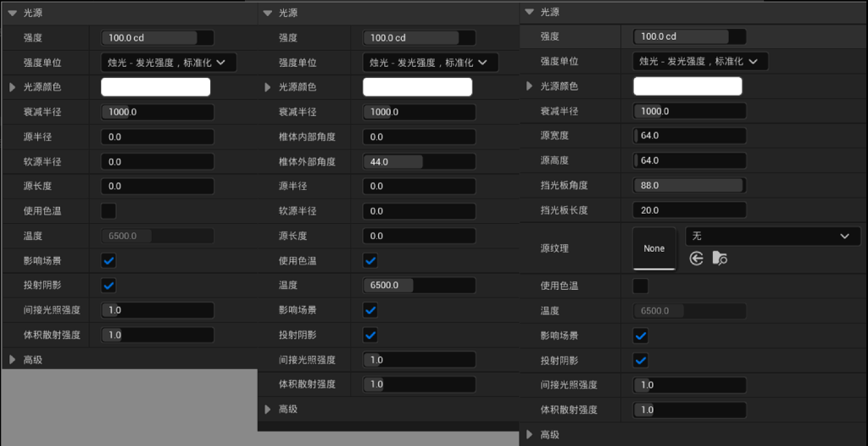868x446 pixels.
Task: Open the 源纹理 asset dropdown showing 无
Action: coord(771,236)
